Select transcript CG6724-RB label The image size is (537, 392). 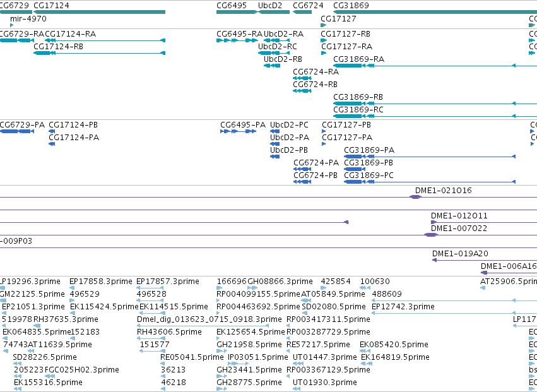point(315,85)
